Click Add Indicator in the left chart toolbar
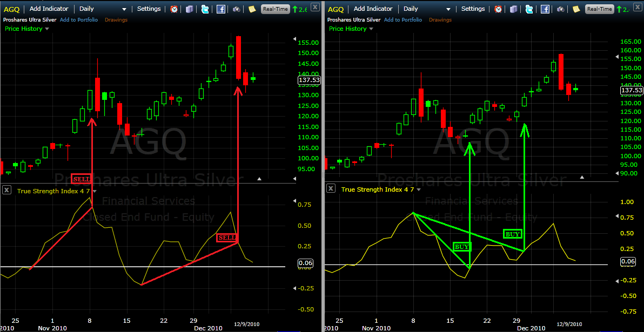This screenshot has height=332, width=644. [48, 9]
